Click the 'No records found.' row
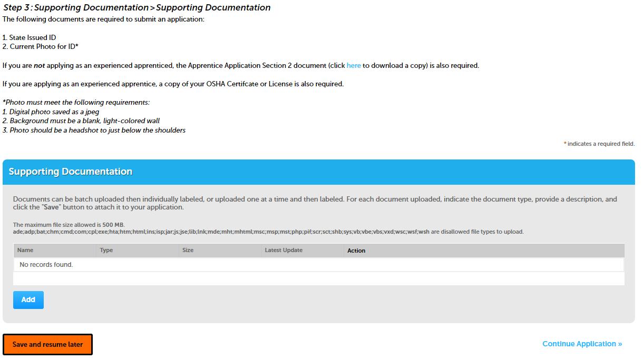Screen dimensions: 644x360 (46, 264)
